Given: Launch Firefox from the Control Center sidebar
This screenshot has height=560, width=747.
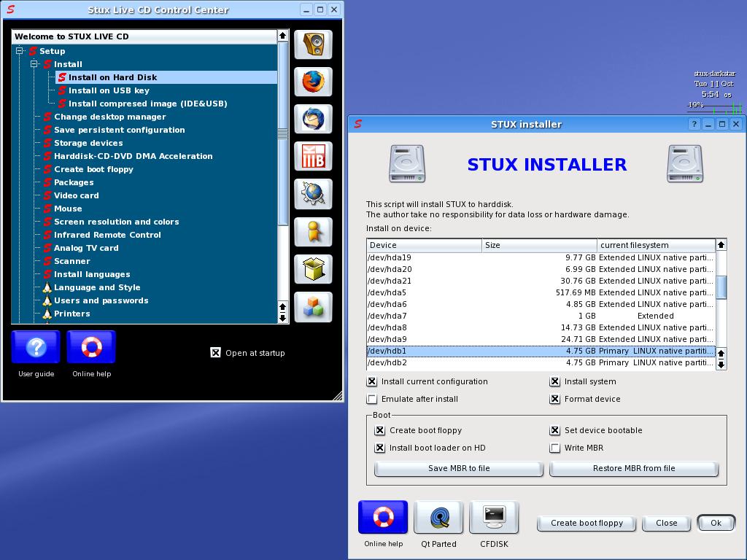Looking at the screenshot, I should pyautogui.click(x=313, y=82).
